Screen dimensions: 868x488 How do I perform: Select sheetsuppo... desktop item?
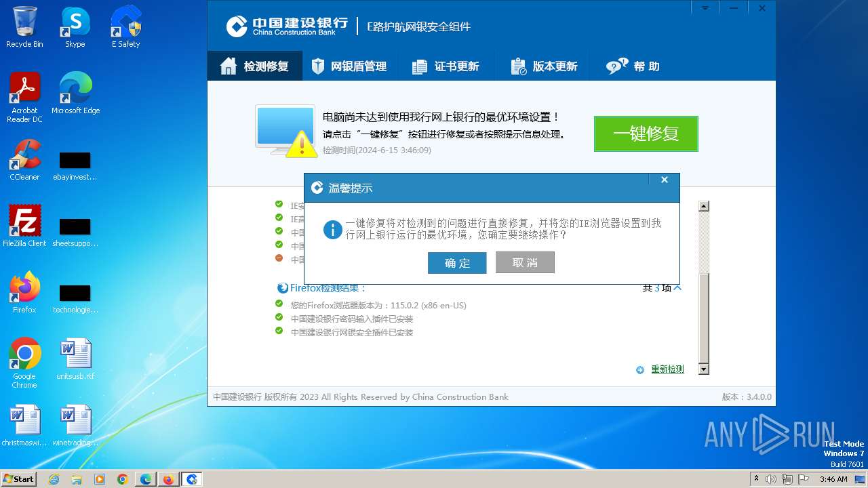[75, 233]
